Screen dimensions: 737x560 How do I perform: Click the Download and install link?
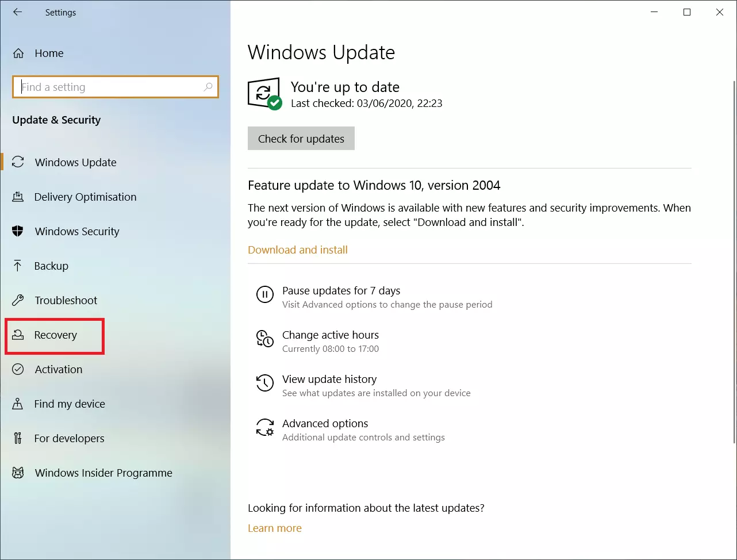[x=298, y=250]
